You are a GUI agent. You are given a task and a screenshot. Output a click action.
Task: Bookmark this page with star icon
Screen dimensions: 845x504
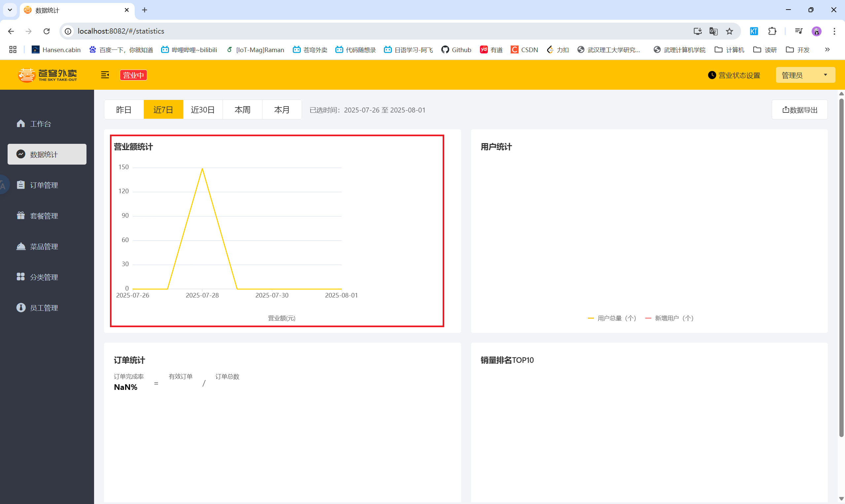729,31
